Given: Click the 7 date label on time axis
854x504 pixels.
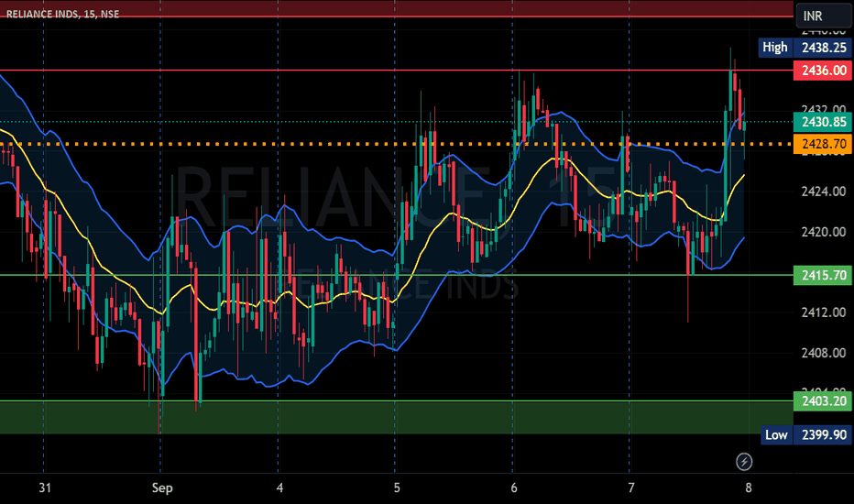Looking at the screenshot, I should (630, 488).
